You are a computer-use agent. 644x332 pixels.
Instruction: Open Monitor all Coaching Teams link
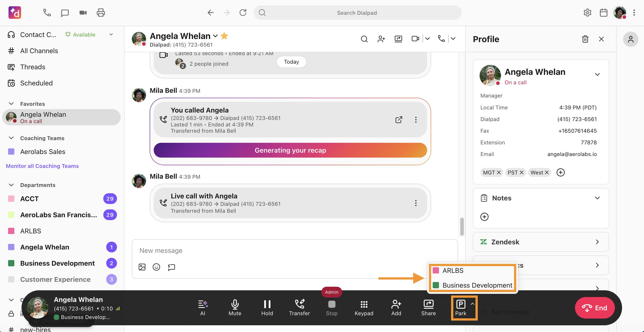coord(42,166)
